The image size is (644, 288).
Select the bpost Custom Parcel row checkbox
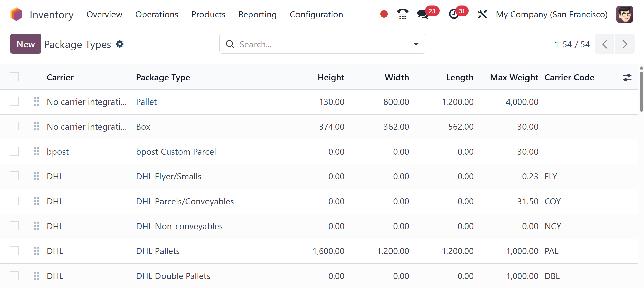point(14,151)
